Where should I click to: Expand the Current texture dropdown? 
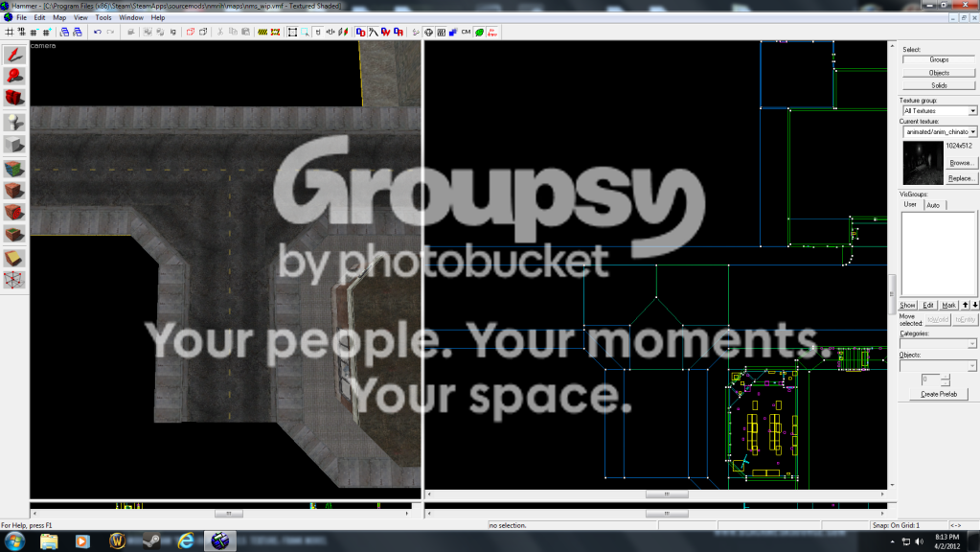(972, 132)
